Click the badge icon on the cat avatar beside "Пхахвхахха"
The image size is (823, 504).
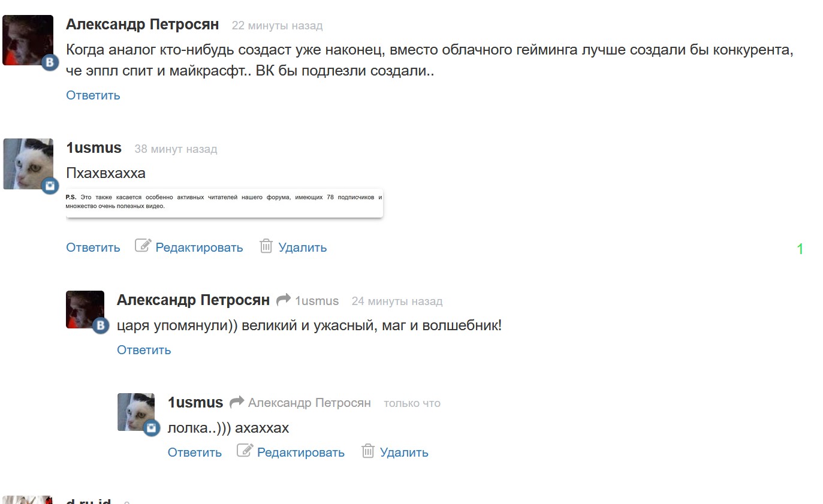pos(50,186)
